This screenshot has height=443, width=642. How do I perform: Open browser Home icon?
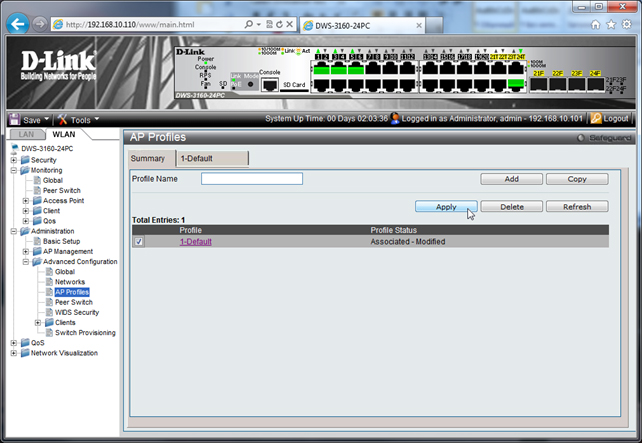(597, 24)
